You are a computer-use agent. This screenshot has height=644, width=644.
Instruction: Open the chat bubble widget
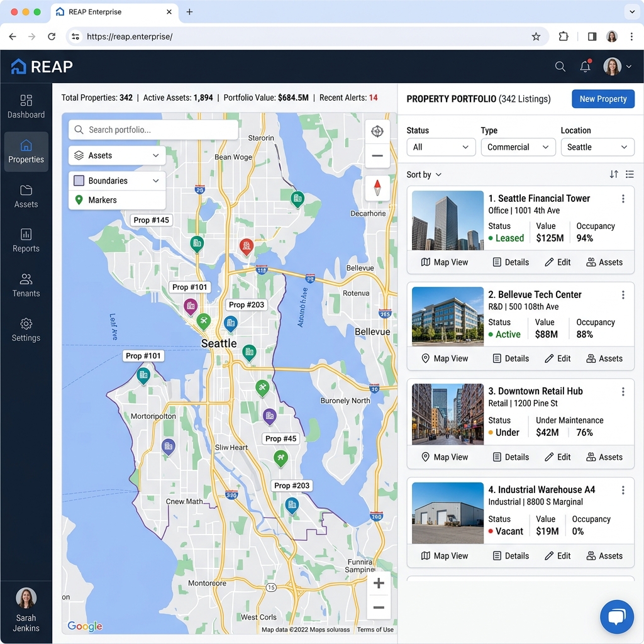coord(616,616)
